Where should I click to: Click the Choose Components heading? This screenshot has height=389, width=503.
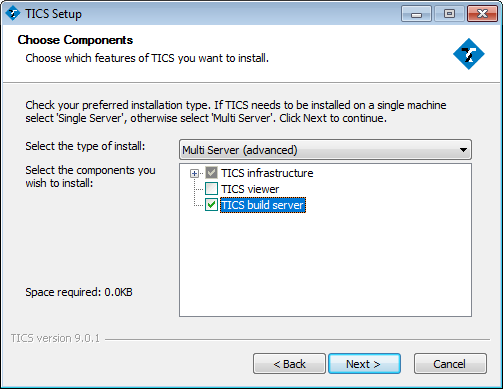(75, 40)
